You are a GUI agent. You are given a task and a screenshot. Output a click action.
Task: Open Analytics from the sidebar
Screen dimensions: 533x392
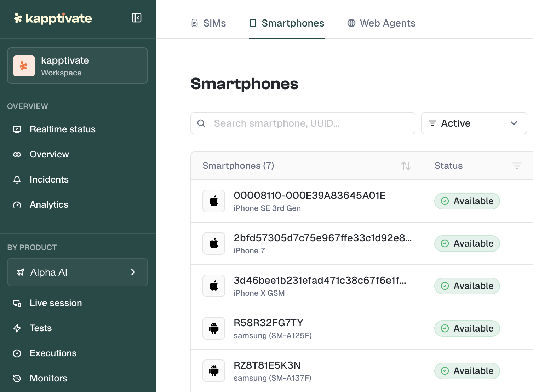49,204
